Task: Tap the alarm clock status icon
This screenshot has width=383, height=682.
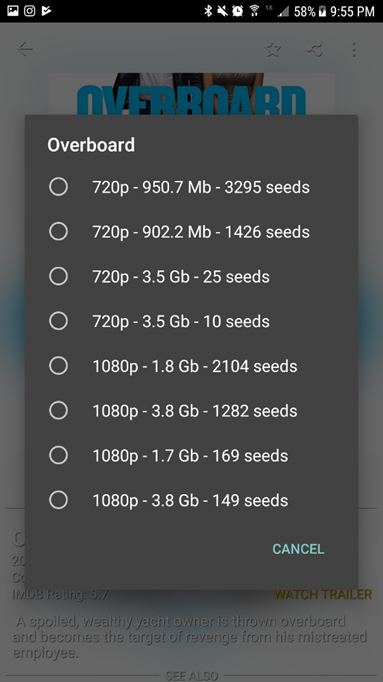Action: coord(237,11)
